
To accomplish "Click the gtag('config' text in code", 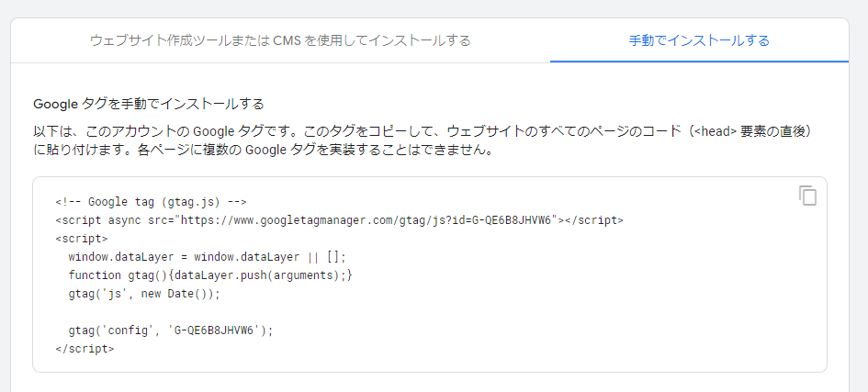I will click(114, 330).
